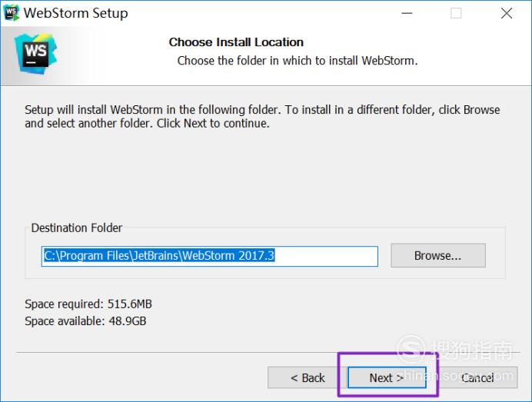Click the Destination Folder path field
The height and width of the screenshot is (402, 532).
click(x=210, y=256)
